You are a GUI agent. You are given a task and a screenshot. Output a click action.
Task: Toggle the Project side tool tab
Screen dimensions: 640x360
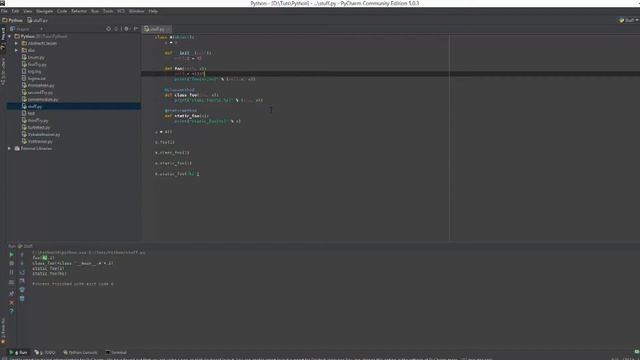tap(3, 38)
